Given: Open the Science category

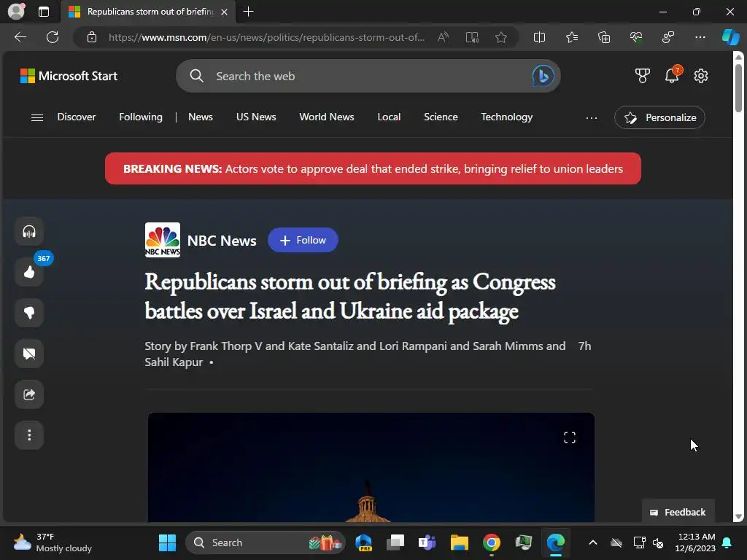Looking at the screenshot, I should (441, 117).
